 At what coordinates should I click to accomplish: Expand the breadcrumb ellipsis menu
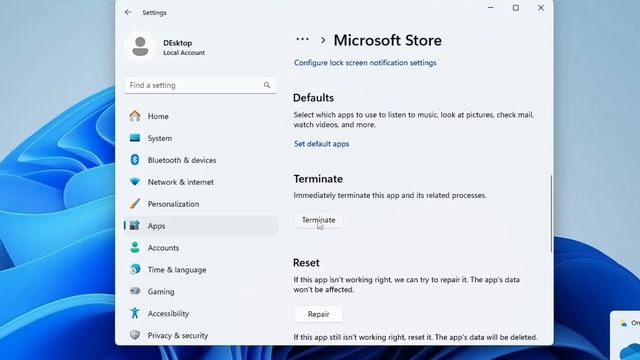(x=302, y=40)
